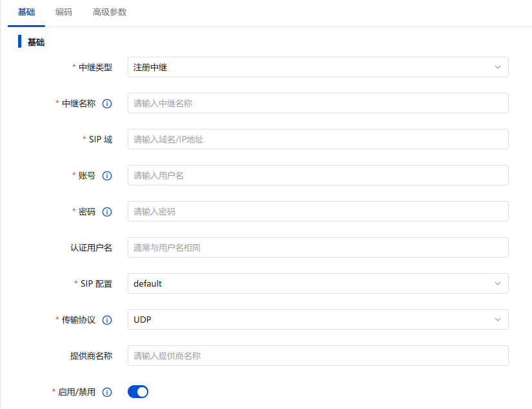Click into the 账号 username field
532x409 pixels.
tap(317, 175)
